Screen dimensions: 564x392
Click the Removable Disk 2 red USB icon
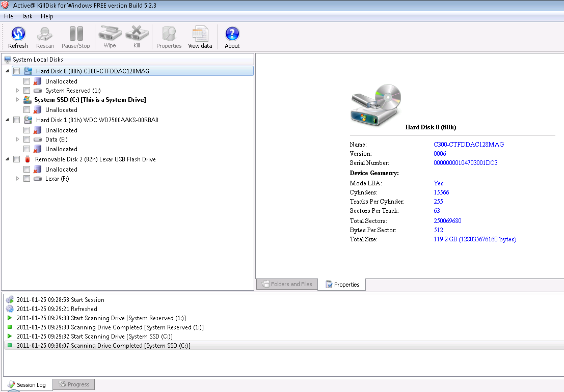pos(28,159)
